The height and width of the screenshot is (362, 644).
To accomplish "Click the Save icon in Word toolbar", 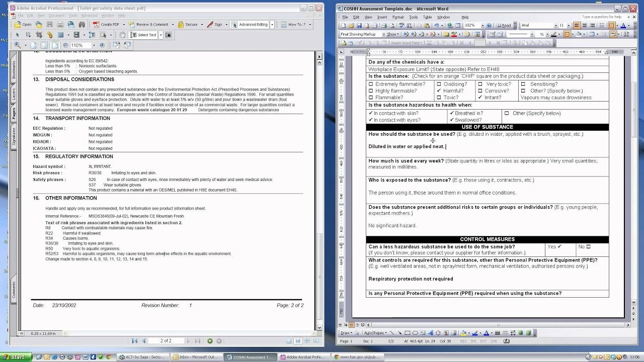I will 359,25.
